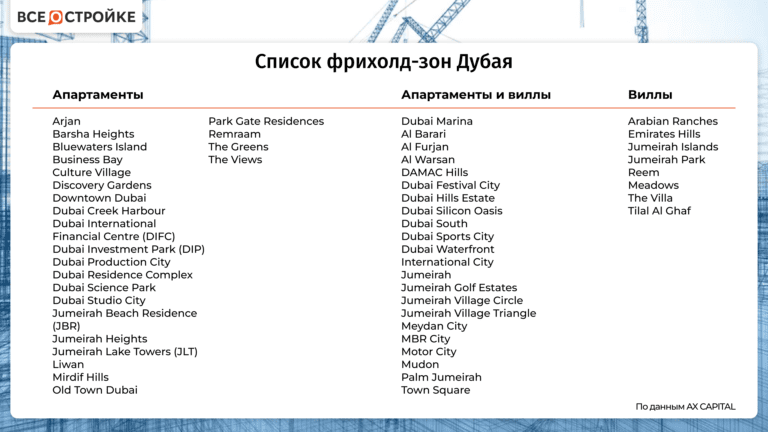This screenshot has height=432, width=768.
Task: Click the Discovery Gardens entry
Action: coord(102,185)
